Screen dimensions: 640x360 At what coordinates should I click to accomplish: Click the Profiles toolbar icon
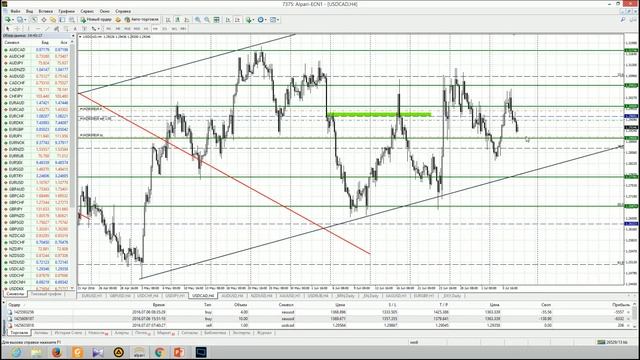(19, 20)
